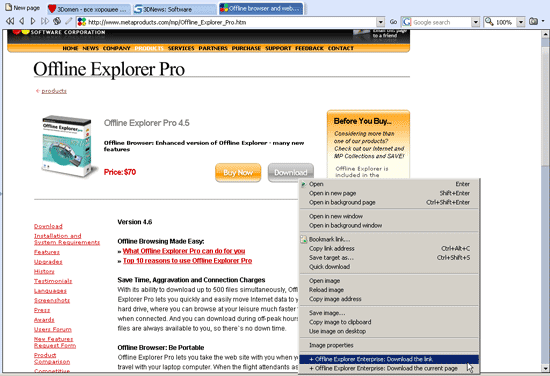Go forward one page in history
Viewport: 550px width, 376px height.
point(33,22)
